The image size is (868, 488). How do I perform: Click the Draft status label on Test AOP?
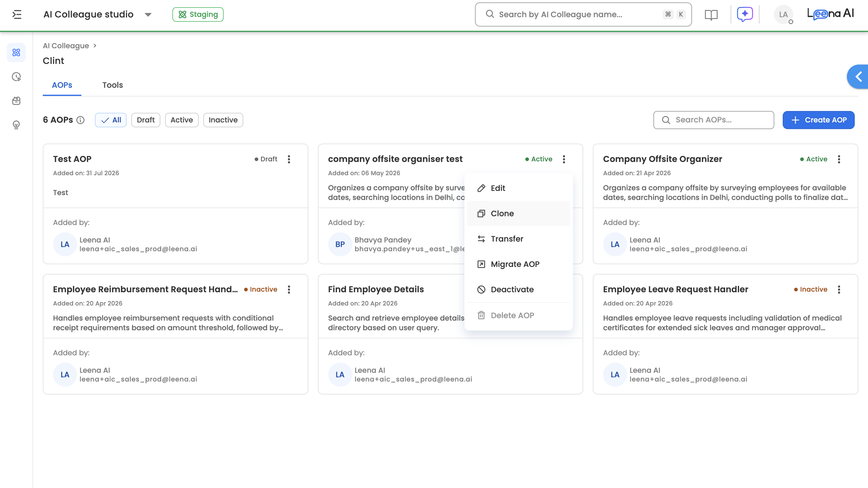[266, 159]
